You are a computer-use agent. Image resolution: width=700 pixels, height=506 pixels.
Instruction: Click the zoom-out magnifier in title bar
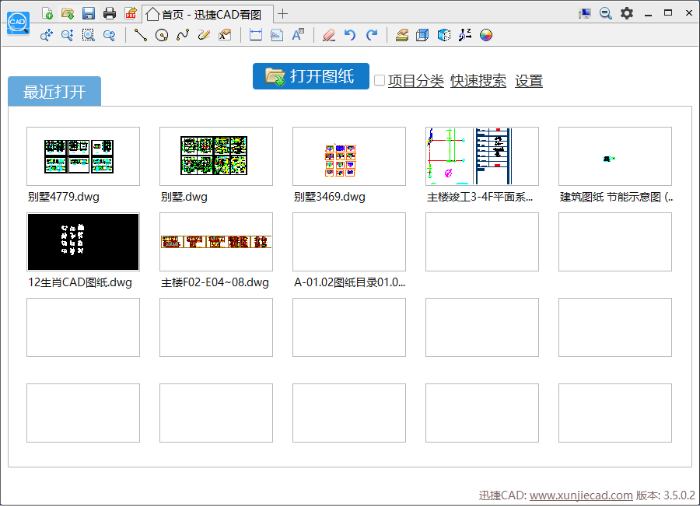point(605,13)
